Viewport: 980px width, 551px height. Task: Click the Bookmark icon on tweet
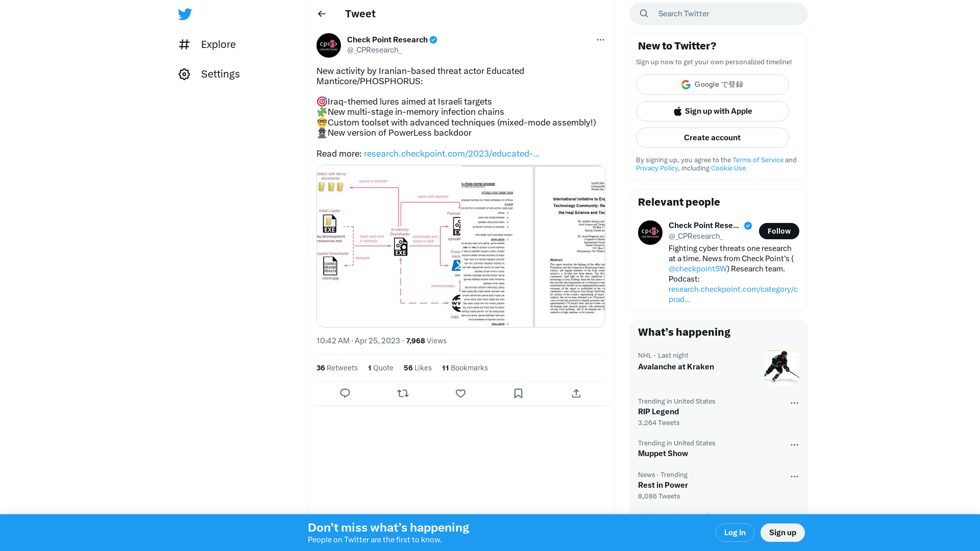518,393
